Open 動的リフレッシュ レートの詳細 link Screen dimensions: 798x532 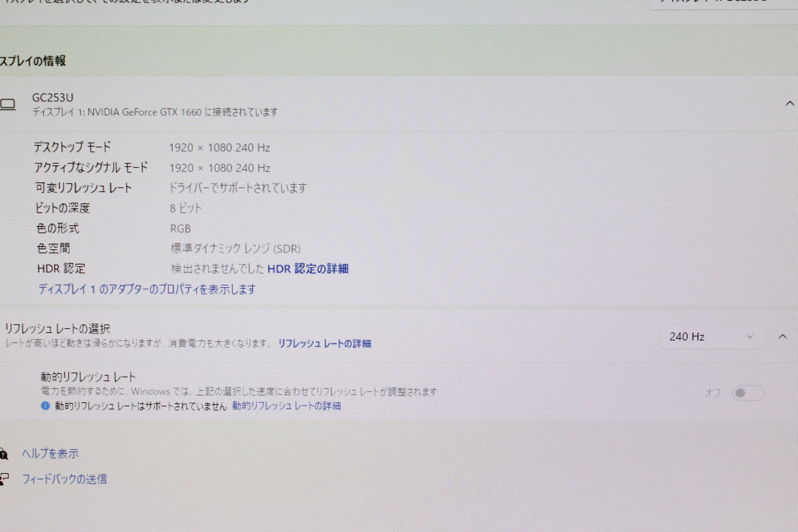[x=286, y=406]
